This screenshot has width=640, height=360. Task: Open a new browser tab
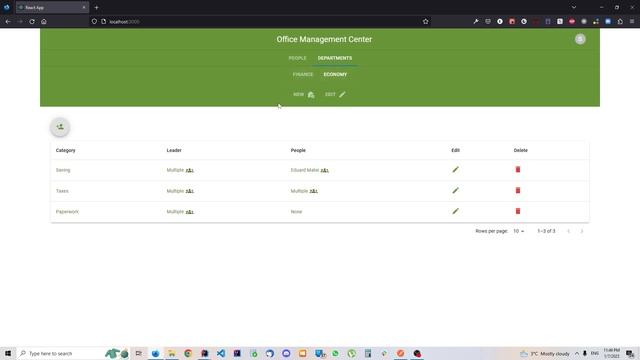point(96,7)
